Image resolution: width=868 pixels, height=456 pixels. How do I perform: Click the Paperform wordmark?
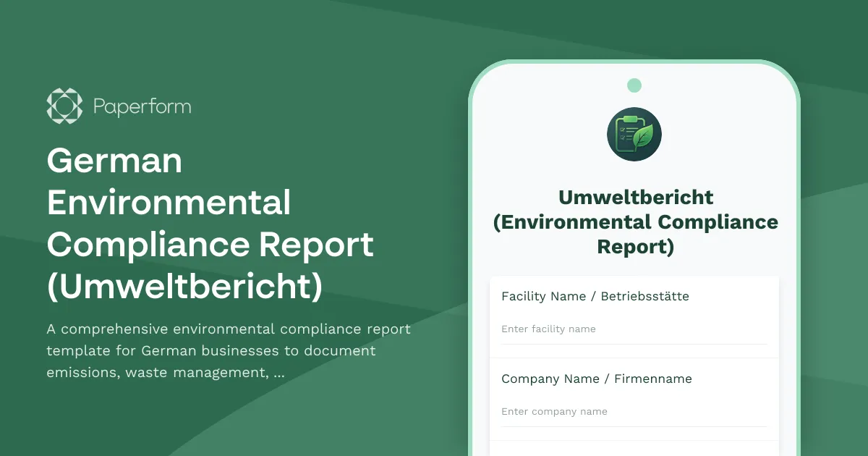142,106
